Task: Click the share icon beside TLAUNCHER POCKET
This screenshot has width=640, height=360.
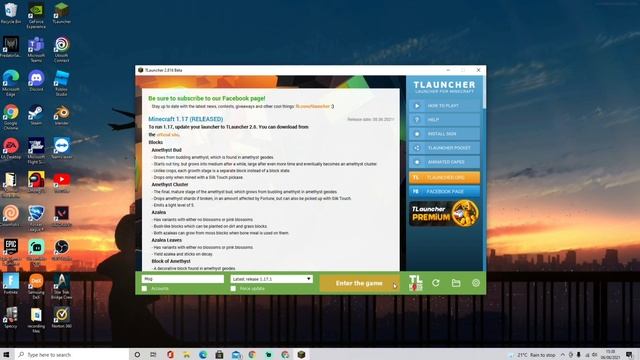Action: click(417, 148)
